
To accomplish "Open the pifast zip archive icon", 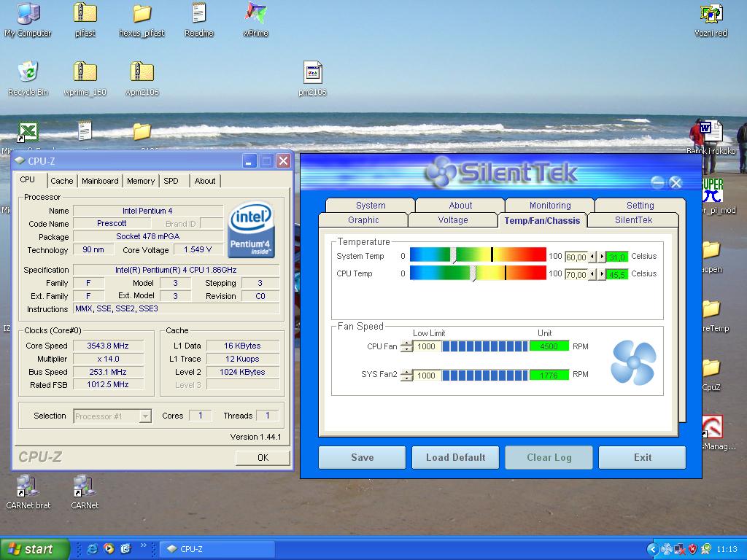I will (85, 20).
